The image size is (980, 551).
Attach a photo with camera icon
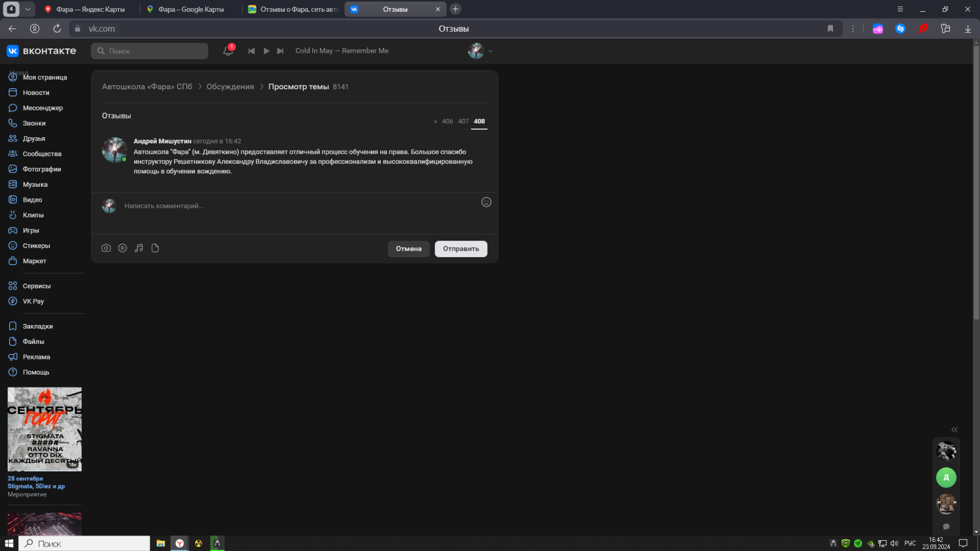(106, 248)
